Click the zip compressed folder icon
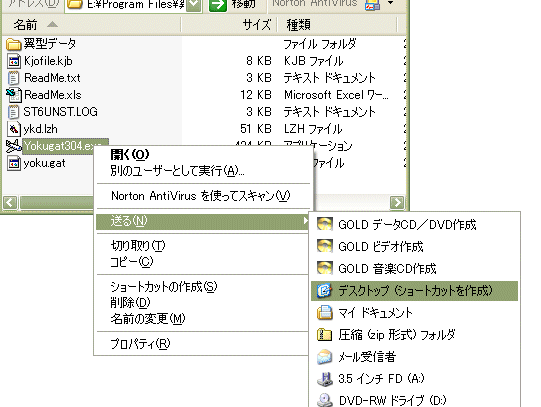This screenshot has width=541, height=407. [x=325, y=334]
